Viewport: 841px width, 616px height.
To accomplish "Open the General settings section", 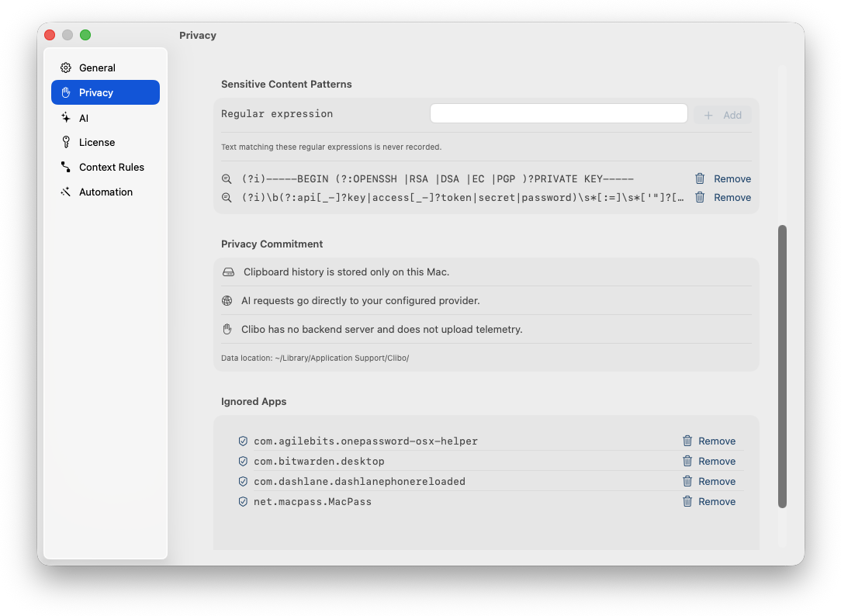I will pos(106,67).
